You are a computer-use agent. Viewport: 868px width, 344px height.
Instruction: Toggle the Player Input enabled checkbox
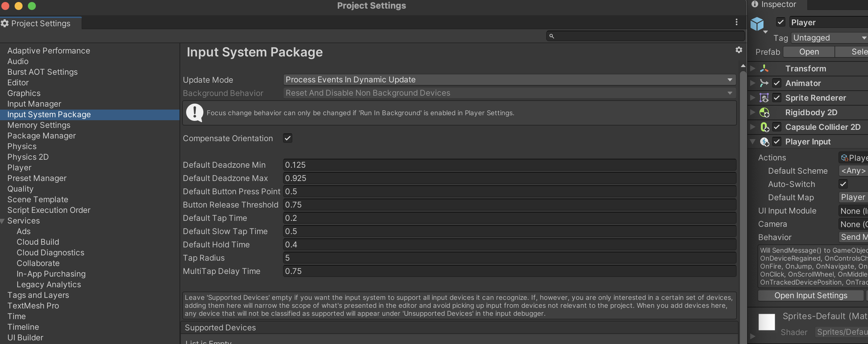[777, 142]
